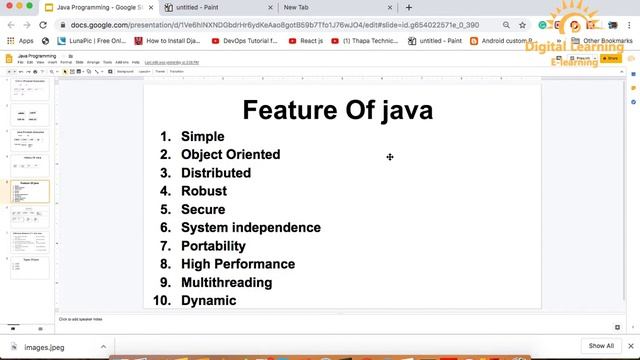Click the Transition toolbar button
This screenshot has width=640, height=360.
pos(177,72)
